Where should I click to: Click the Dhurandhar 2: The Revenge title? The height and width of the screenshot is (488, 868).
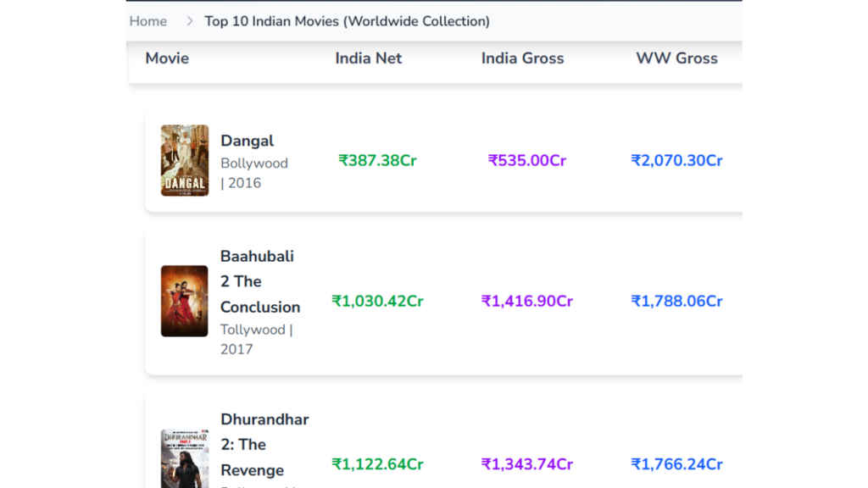click(264, 444)
